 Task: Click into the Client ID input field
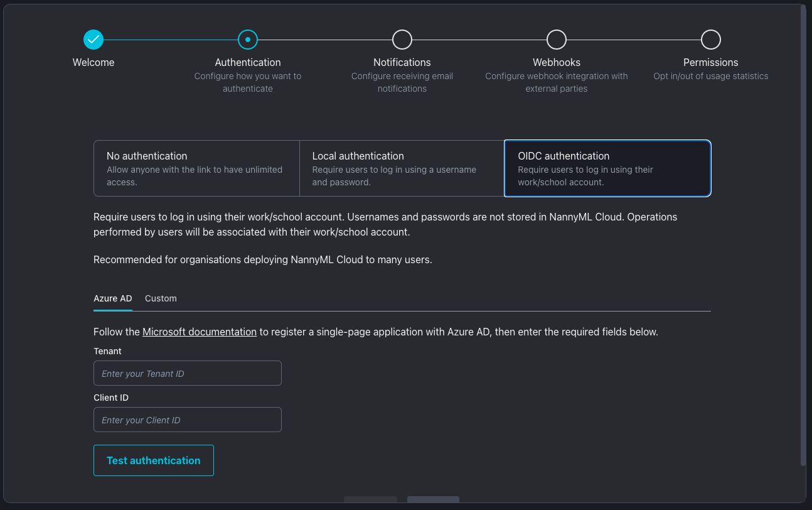188,420
